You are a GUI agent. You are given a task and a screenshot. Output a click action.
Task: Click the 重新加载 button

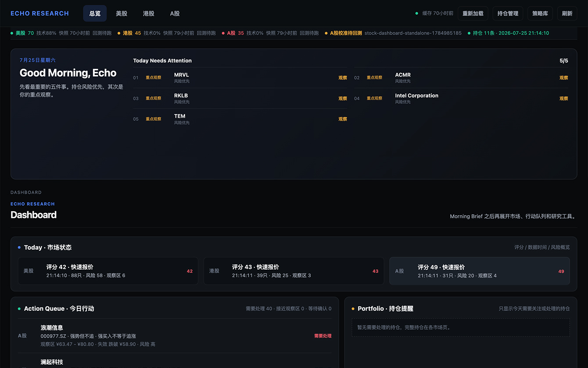click(473, 14)
